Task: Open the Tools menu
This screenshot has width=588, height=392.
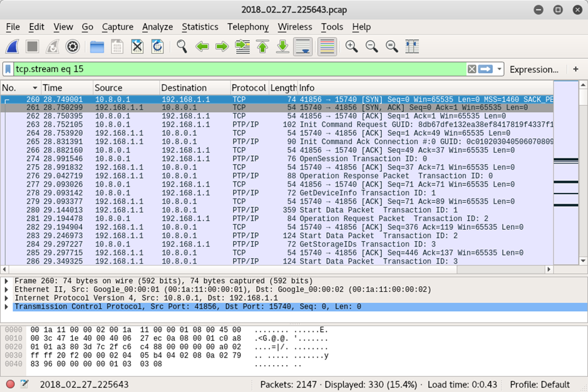Action: click(332, 27)
